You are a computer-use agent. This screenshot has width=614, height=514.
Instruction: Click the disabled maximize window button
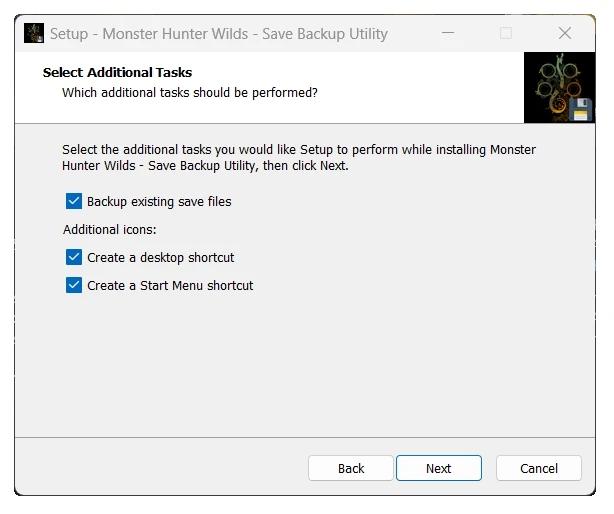506,33
